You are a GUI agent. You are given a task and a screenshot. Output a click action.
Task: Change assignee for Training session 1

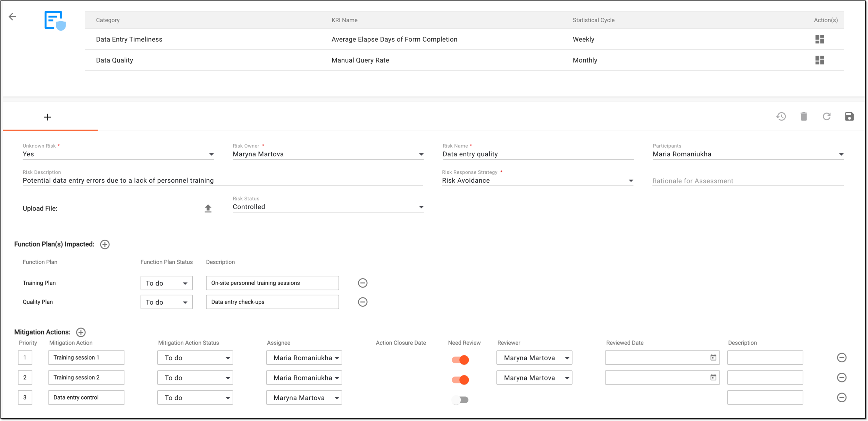304,358
